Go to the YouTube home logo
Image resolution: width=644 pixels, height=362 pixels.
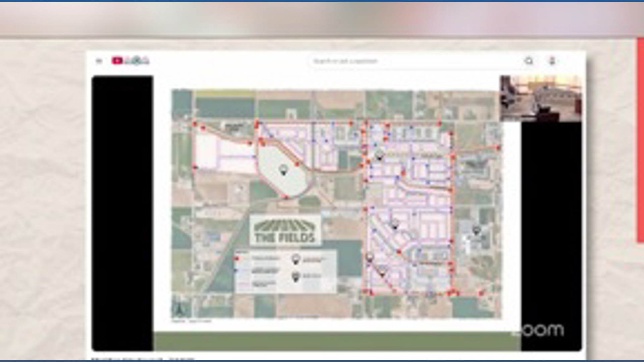(x=130, y=61)
